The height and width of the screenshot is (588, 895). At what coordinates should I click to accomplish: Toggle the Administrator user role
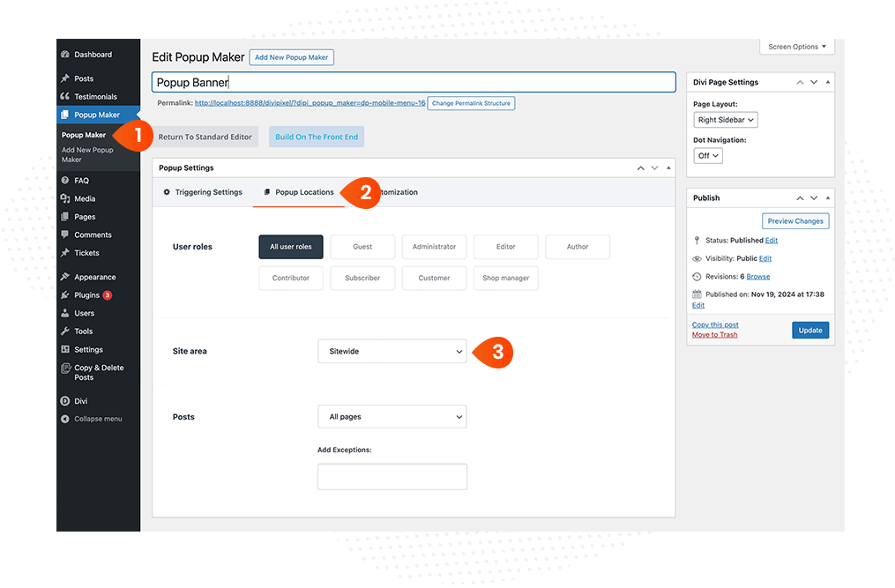pos(435,247)
